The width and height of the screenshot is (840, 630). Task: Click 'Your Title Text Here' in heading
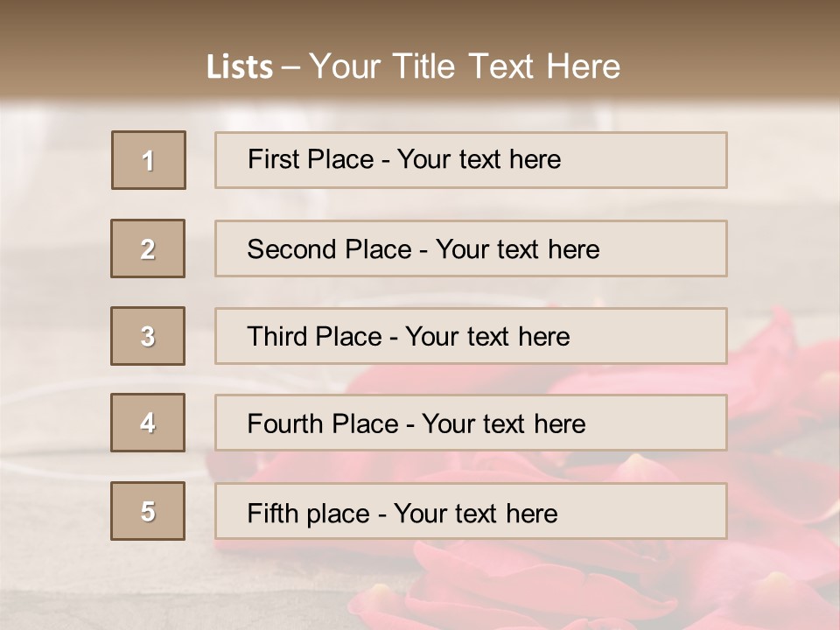[x=464, y=66]
